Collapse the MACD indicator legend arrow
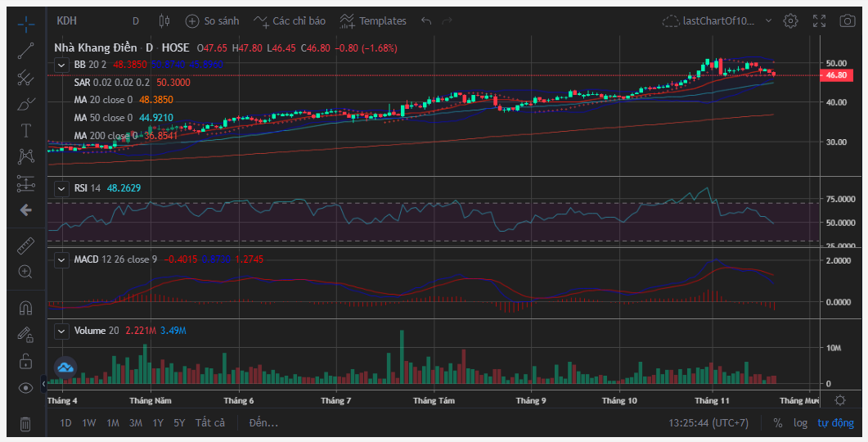868x442 pixels. click(61, 259)
